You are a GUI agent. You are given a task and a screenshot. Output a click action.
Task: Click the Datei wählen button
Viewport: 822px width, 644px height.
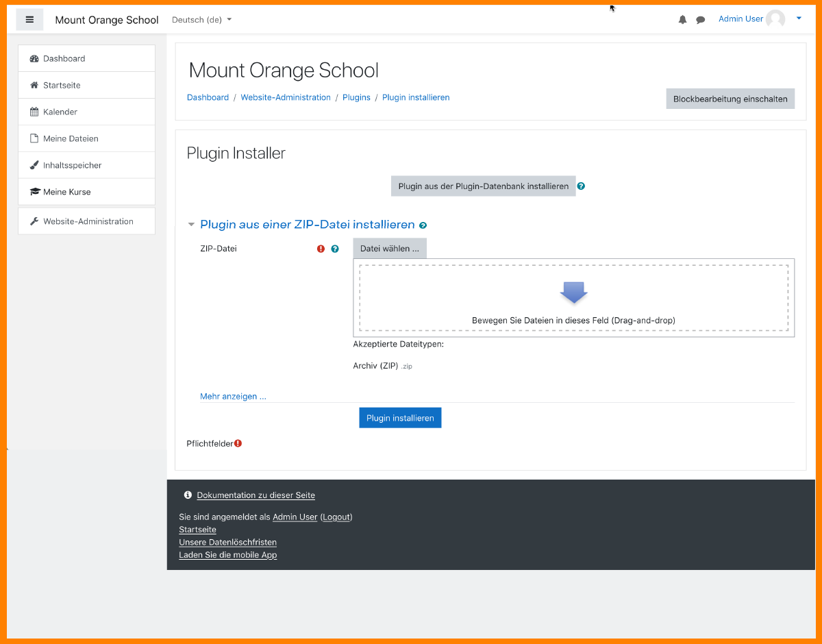pyautogui.click(x=389, y=249)
